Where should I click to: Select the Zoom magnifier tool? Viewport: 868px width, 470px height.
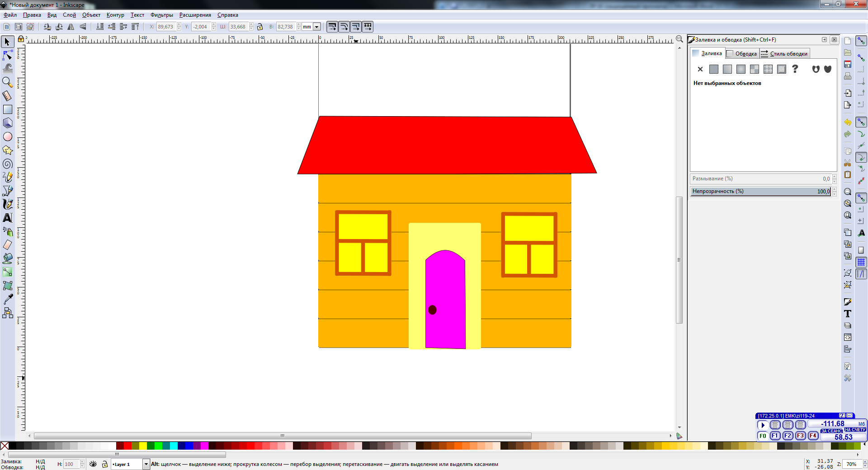point(7,82)
